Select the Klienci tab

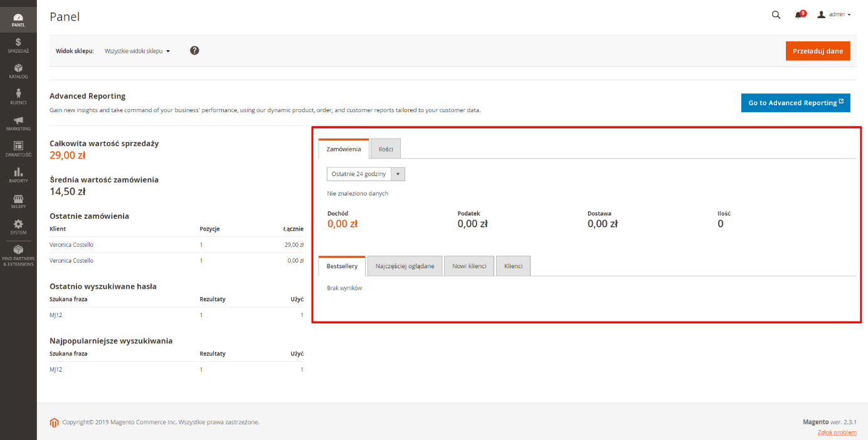click(513, 266)
